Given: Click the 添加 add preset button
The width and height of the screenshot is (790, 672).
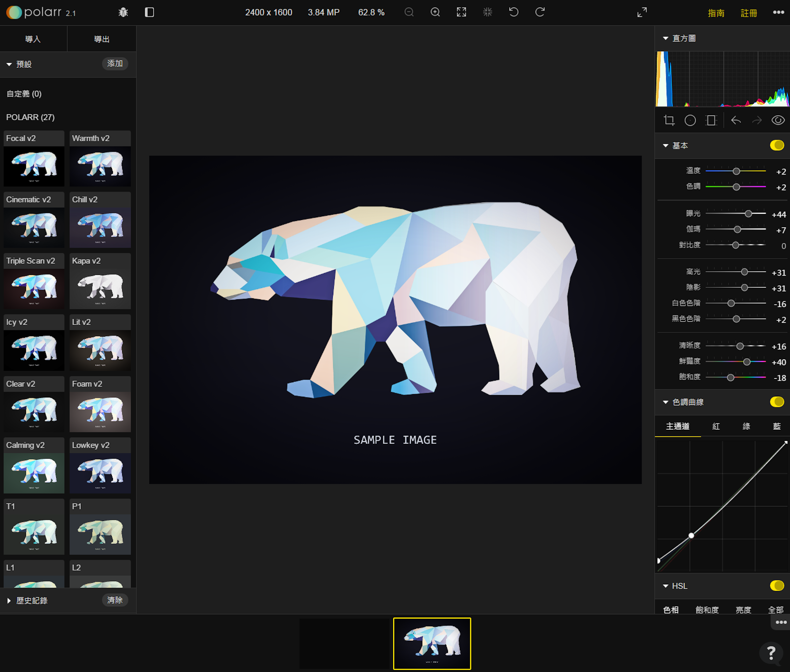Looking at the screenshot, I should (x=115, y=64).
